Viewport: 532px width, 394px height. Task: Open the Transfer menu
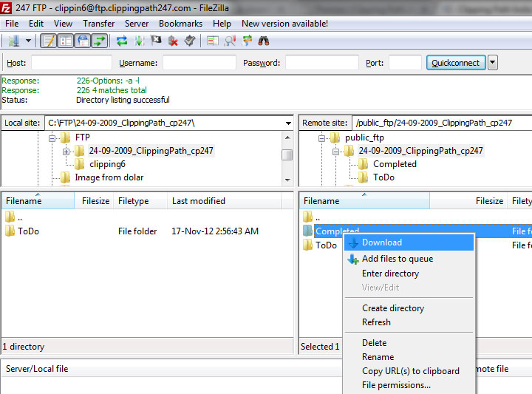(x=99, y=24)
